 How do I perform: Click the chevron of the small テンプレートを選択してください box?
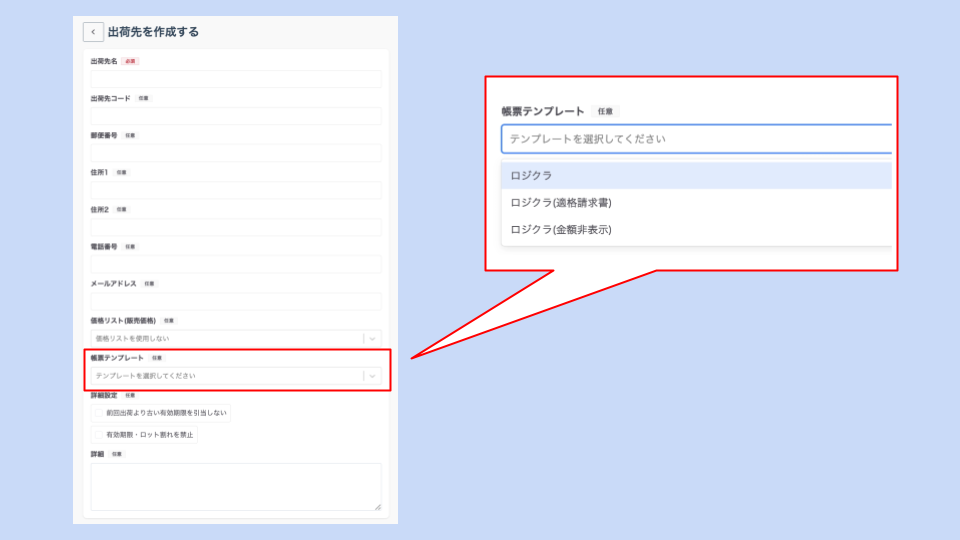[x=372, y=376]
